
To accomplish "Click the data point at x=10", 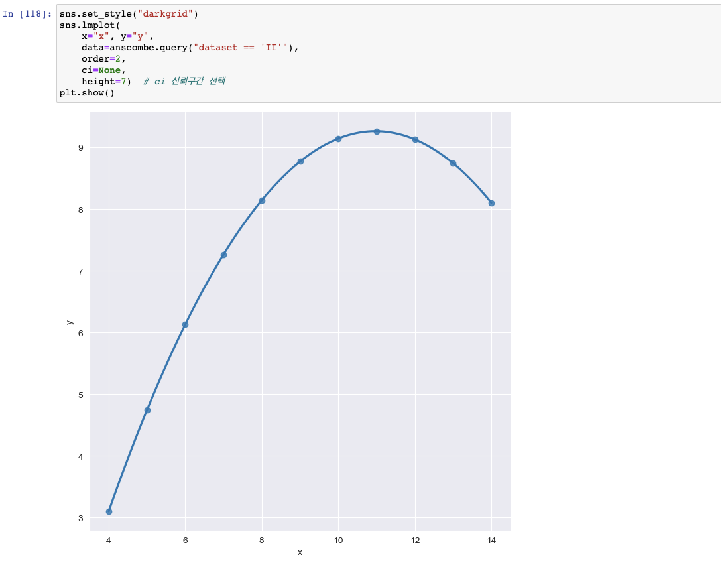I will (x=338, y=139).
